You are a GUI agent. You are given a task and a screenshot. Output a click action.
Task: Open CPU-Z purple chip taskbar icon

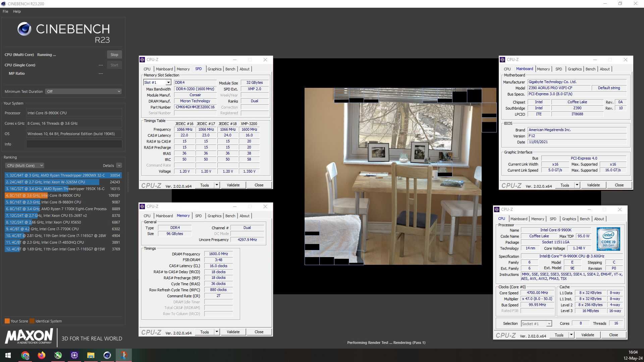coord(74,355)
